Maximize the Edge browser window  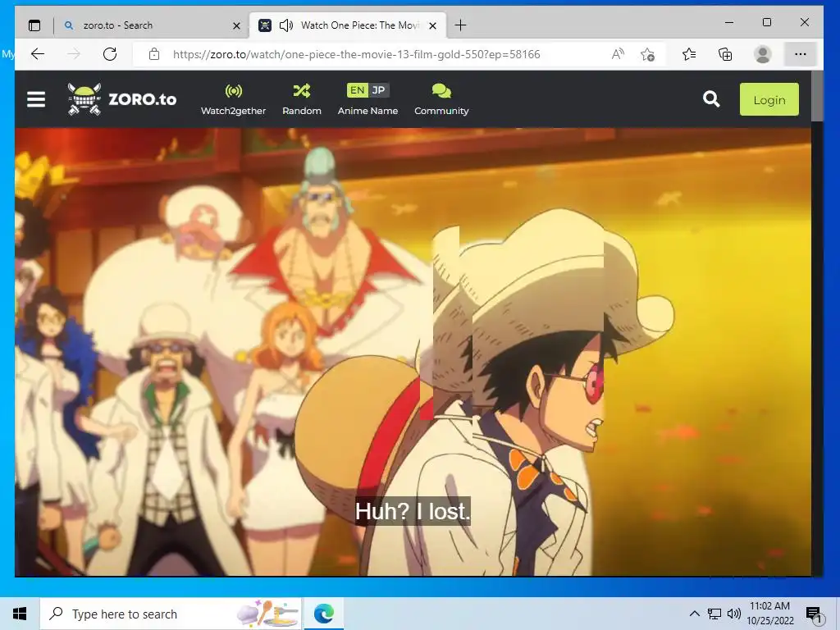[767, 22]
